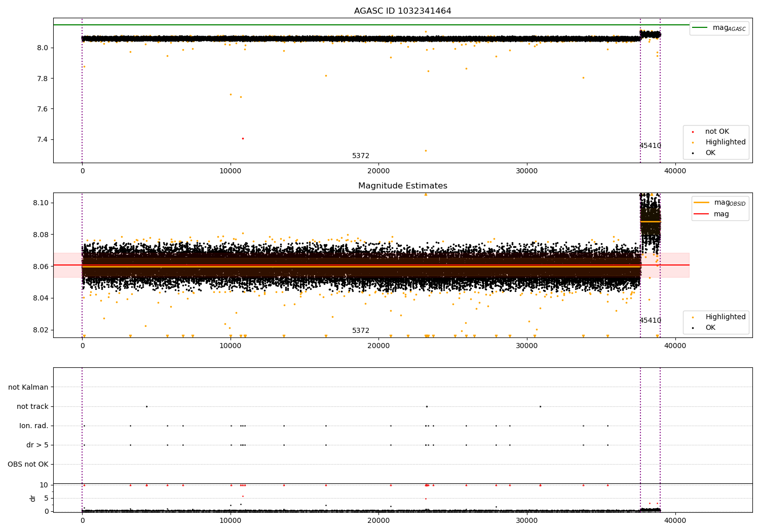Click the red 'not OK' outlier point near 7.4
Viewport: 760px width, 532px height.
(x=243, y=138)
